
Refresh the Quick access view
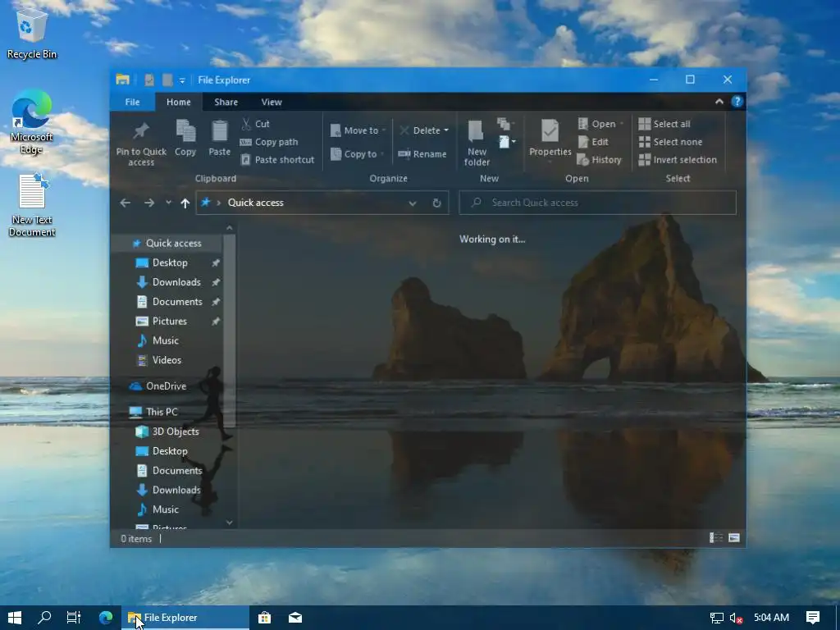(x=436, y=203)
